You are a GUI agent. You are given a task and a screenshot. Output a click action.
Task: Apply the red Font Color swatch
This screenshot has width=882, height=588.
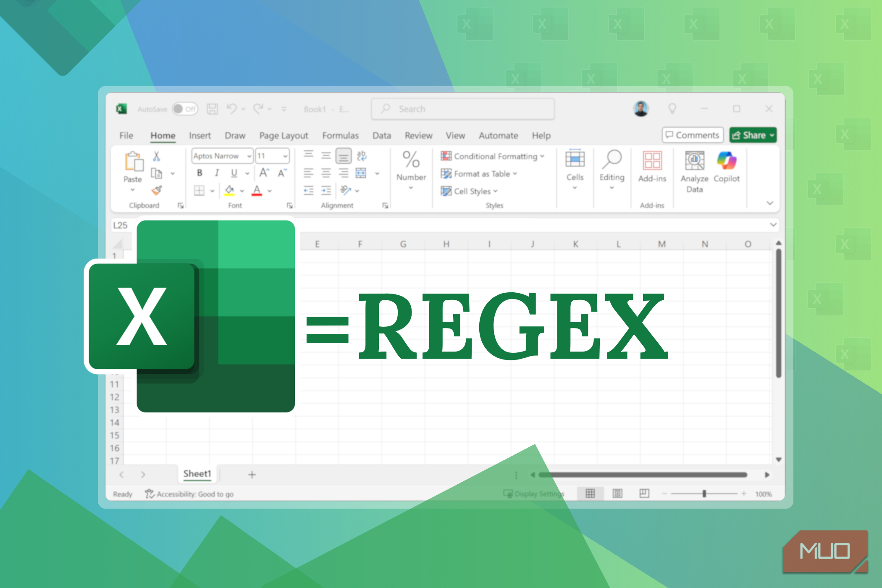pyautogui.click(x=257, y=191)
